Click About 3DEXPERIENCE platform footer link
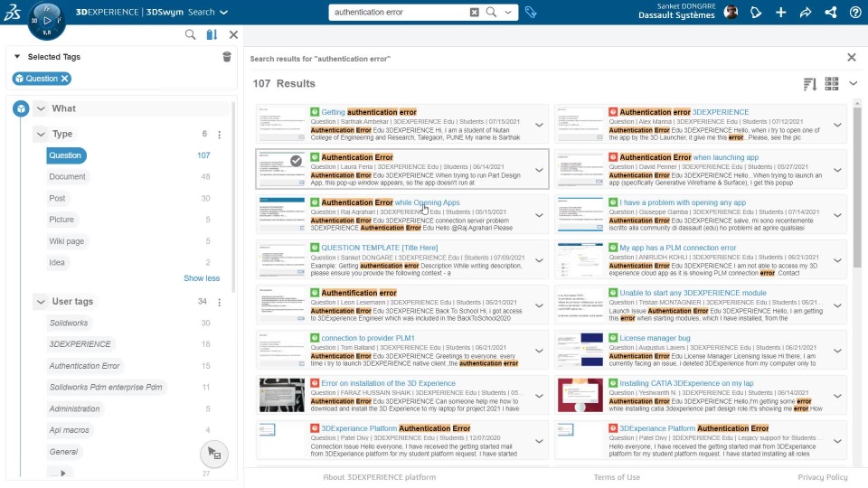This screenshot has height=488, width=868. pos(379,477)
